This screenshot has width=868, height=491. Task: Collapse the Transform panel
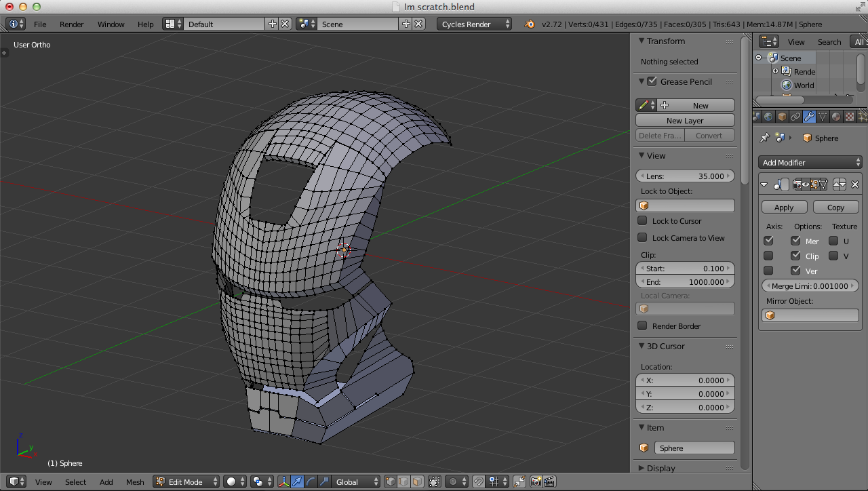pyautogui.click(x=642, y=41)
